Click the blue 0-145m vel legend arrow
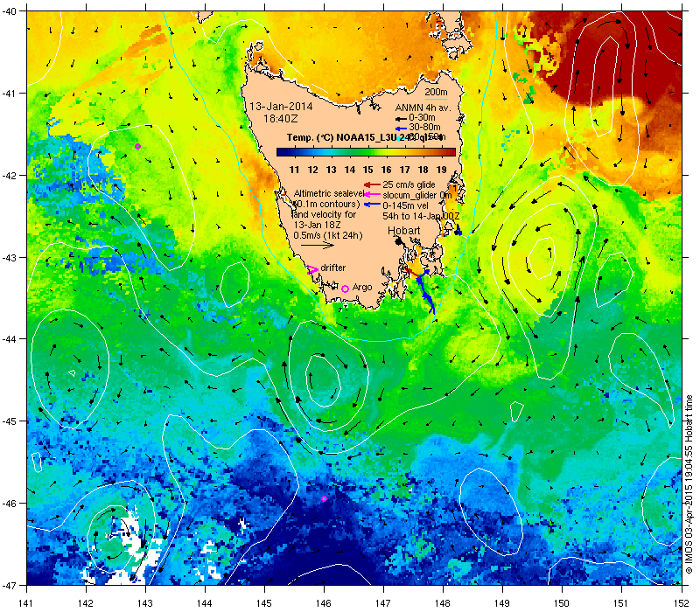The width and height of the screenshot is (700, 612). click(x=372, y=205)
